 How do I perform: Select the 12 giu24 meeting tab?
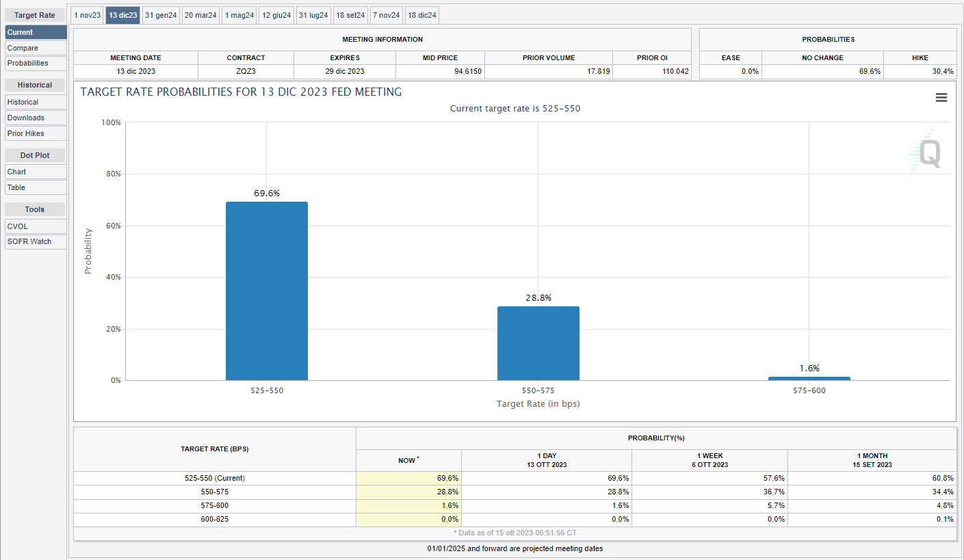tap(276, 15)
